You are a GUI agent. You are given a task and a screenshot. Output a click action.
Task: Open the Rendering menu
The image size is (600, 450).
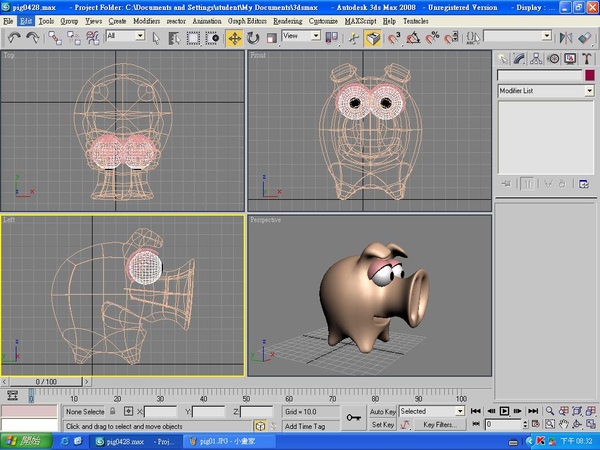click(x=286, y=20)
